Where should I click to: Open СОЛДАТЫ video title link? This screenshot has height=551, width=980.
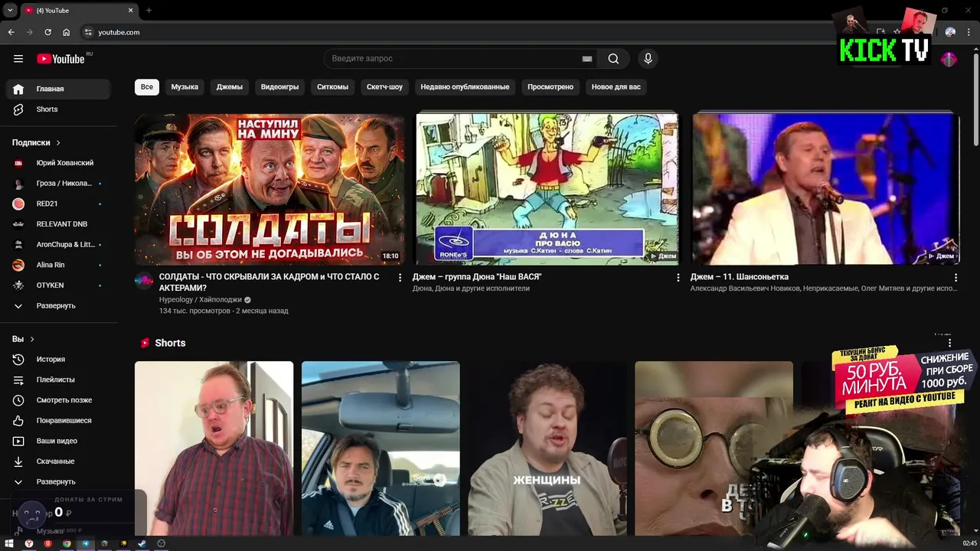click(269, 282)
